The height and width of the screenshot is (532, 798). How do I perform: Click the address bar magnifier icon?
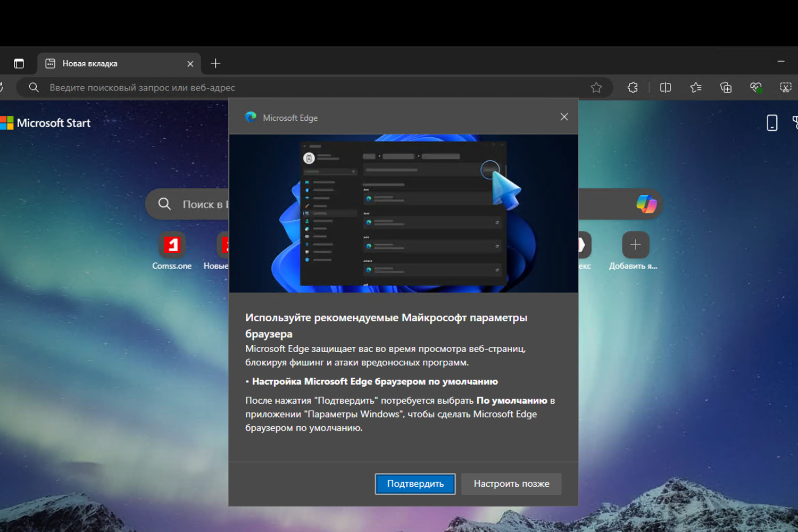point(34,88)
